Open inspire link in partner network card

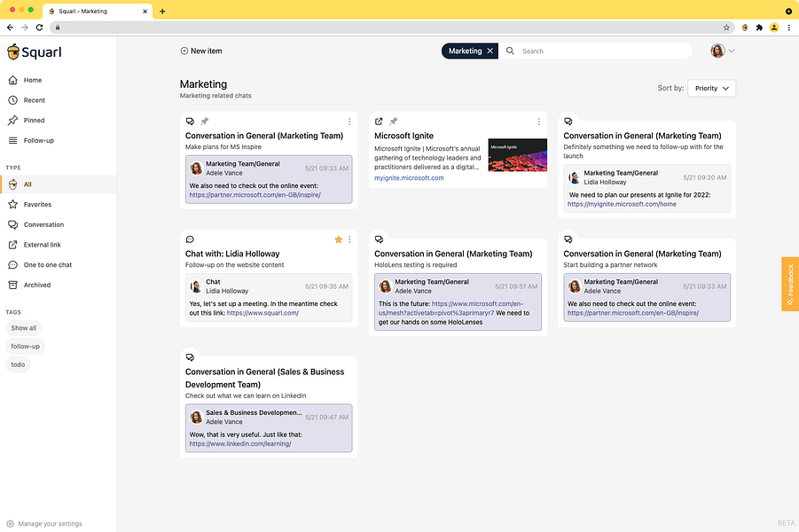point(633,313)
